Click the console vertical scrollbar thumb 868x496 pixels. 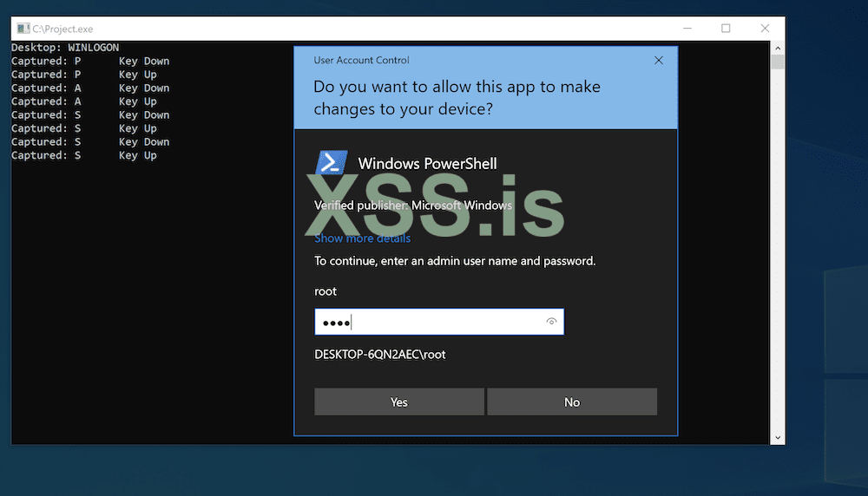[x=778, y=62]
